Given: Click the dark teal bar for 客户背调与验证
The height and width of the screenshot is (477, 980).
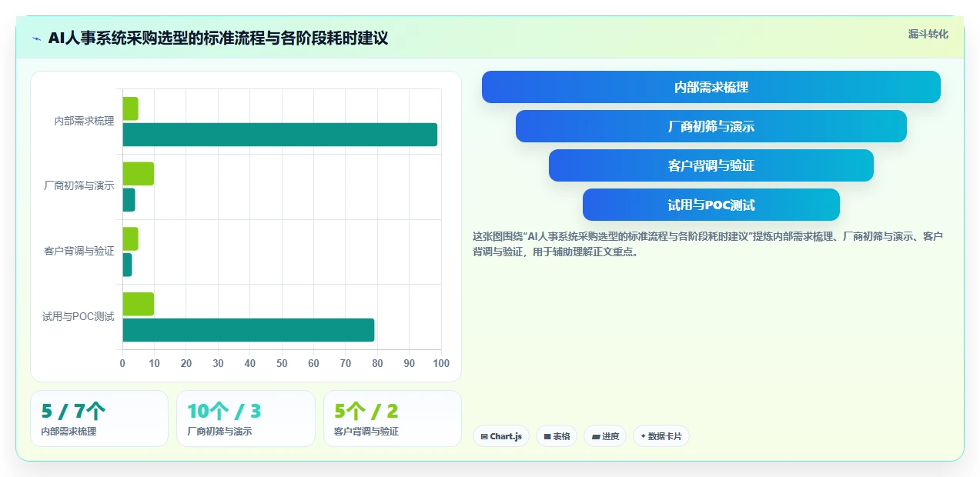Looking at the screenshot, I should coord(127,265).
